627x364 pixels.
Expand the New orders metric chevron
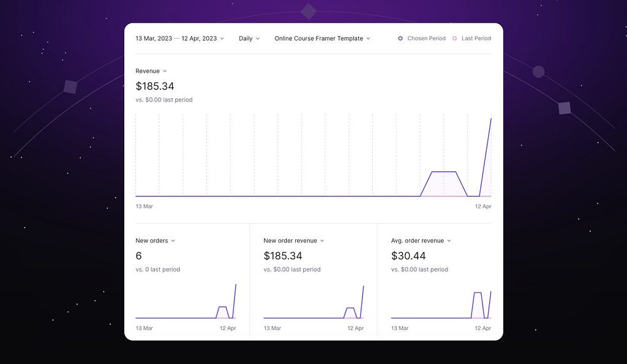(x=173, y=241)
